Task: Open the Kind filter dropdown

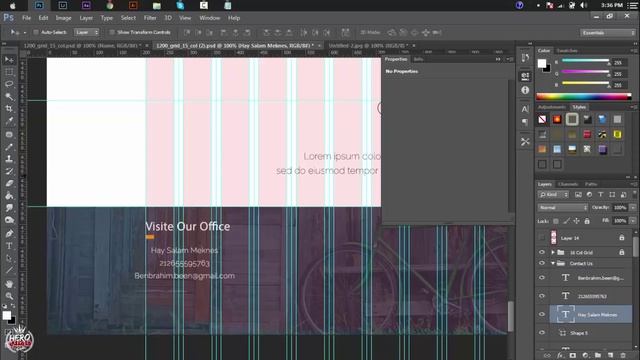Action: 553,195
